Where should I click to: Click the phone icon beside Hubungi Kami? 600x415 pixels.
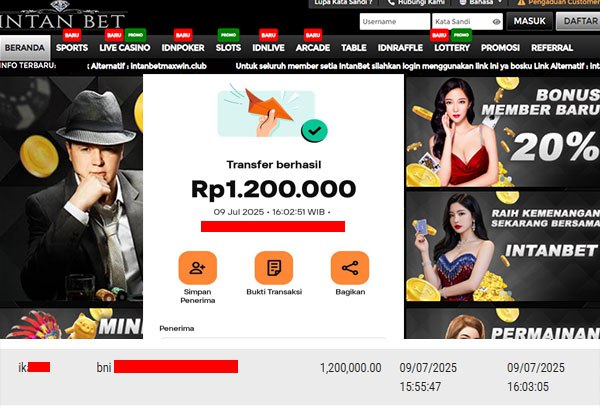tap(391, 3)
